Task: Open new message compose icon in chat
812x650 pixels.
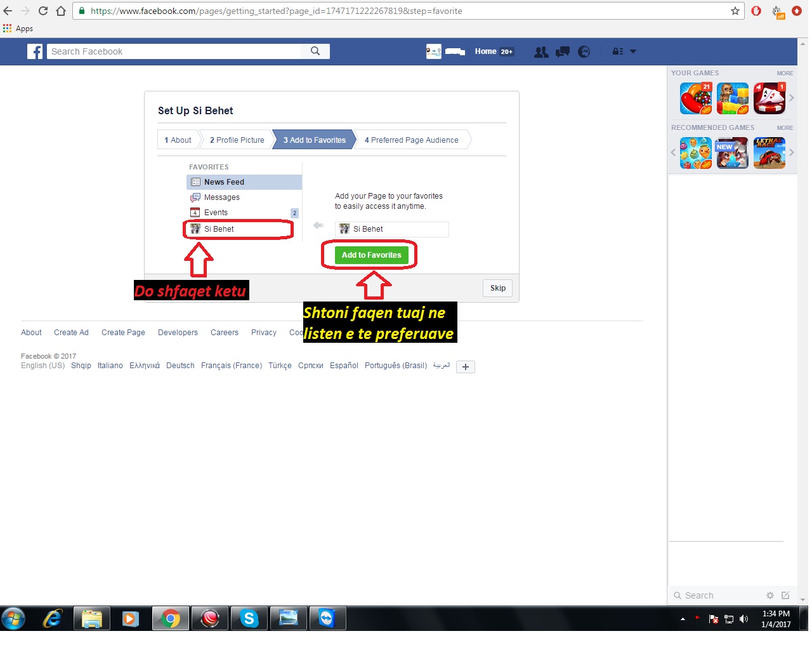Action: coord(785,595)
